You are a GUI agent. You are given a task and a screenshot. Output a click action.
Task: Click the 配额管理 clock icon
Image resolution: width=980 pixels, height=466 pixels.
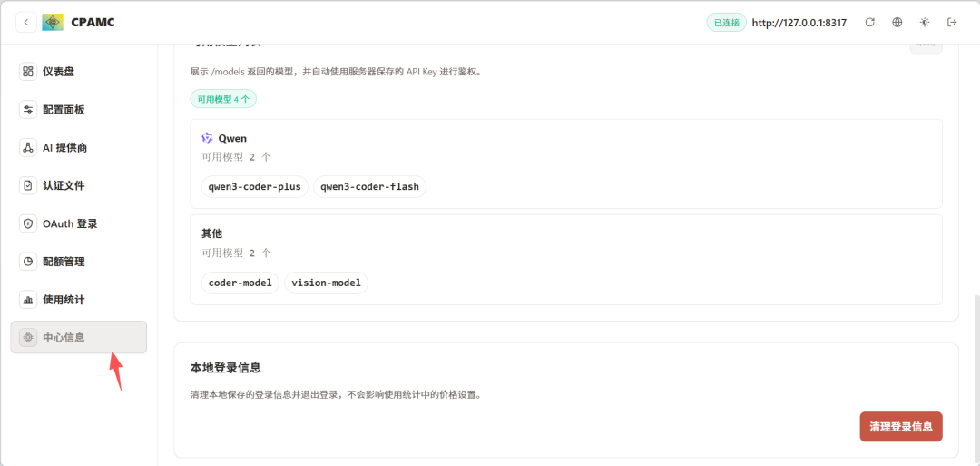(28, 262)
